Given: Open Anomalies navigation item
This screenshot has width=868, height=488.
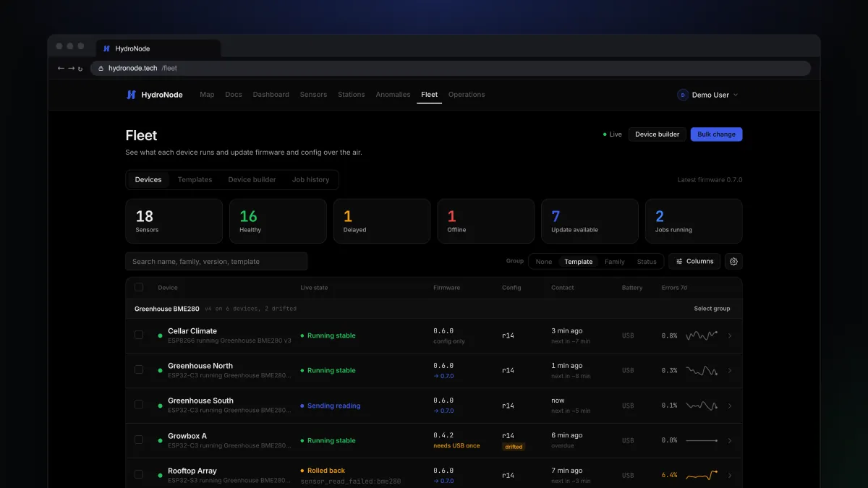Looking at the screenshot, I should 393,95.
